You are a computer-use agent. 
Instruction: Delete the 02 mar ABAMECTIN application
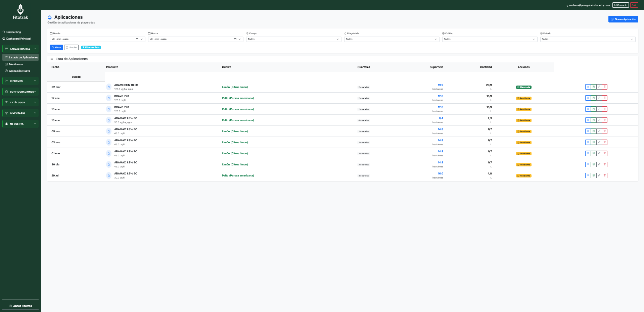tap(605, 87)
